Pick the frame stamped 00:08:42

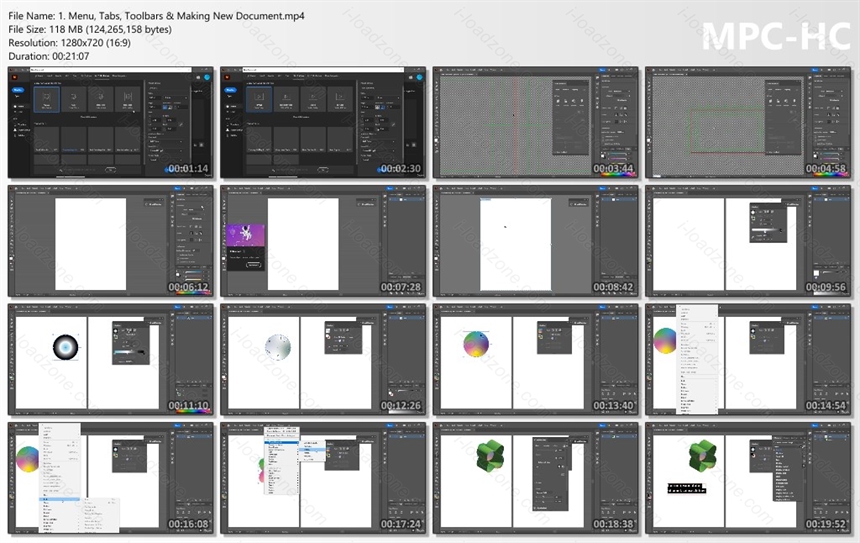536,241
